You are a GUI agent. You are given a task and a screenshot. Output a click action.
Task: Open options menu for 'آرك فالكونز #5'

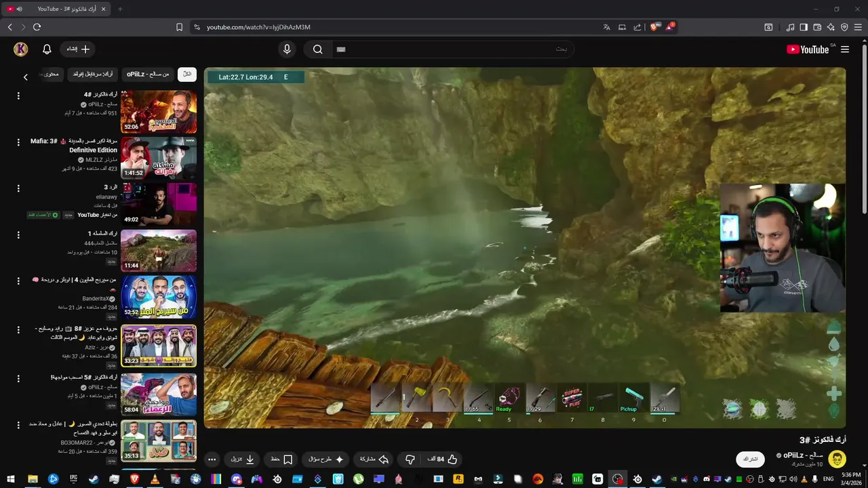click(18, 378)
